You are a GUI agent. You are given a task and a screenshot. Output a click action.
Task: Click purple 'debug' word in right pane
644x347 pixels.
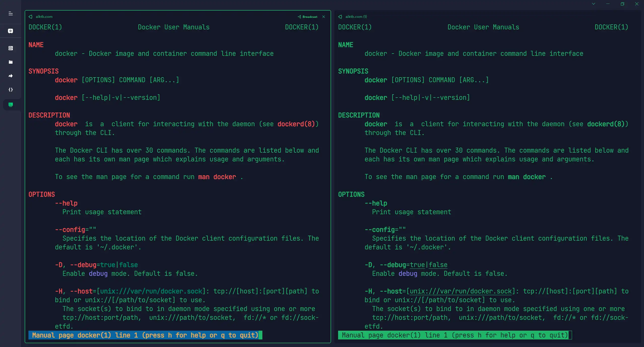[x=408, y=274]
